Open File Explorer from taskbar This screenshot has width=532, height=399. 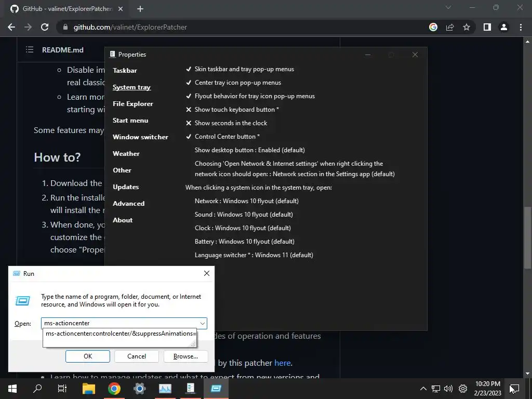89,389
